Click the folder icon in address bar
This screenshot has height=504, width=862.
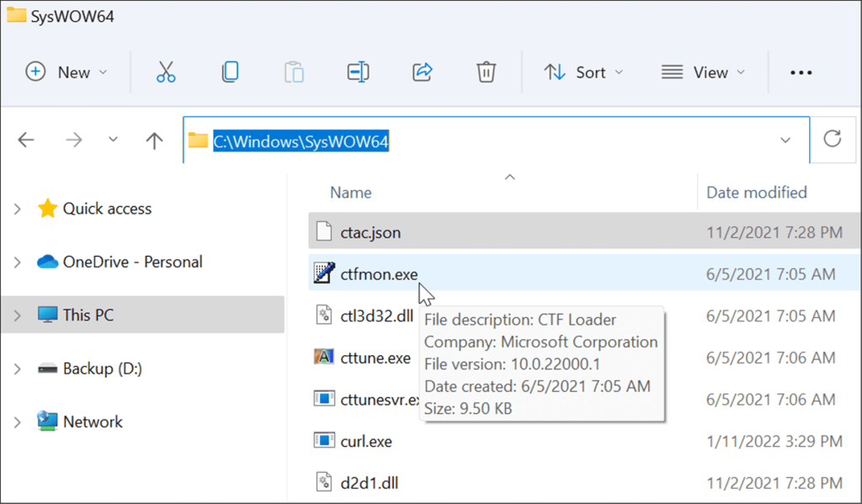click(198, 141)
